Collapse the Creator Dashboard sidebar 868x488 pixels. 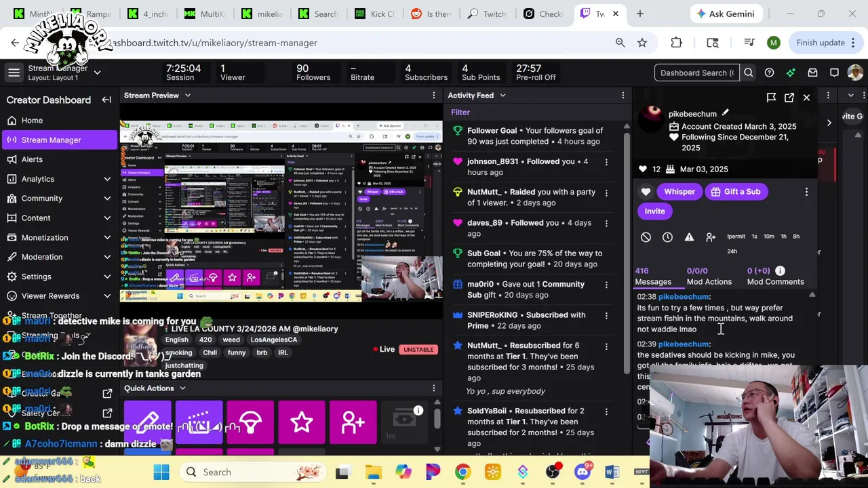pos(106,100)
